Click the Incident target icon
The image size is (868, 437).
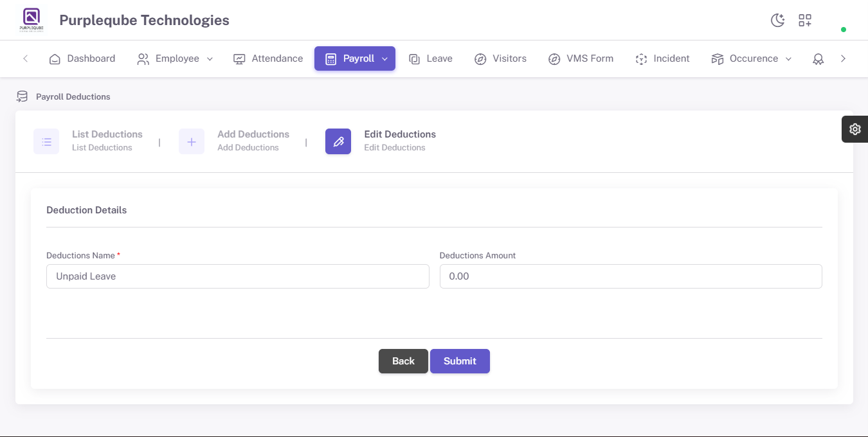pyautogui.click(x=641, y=59)
